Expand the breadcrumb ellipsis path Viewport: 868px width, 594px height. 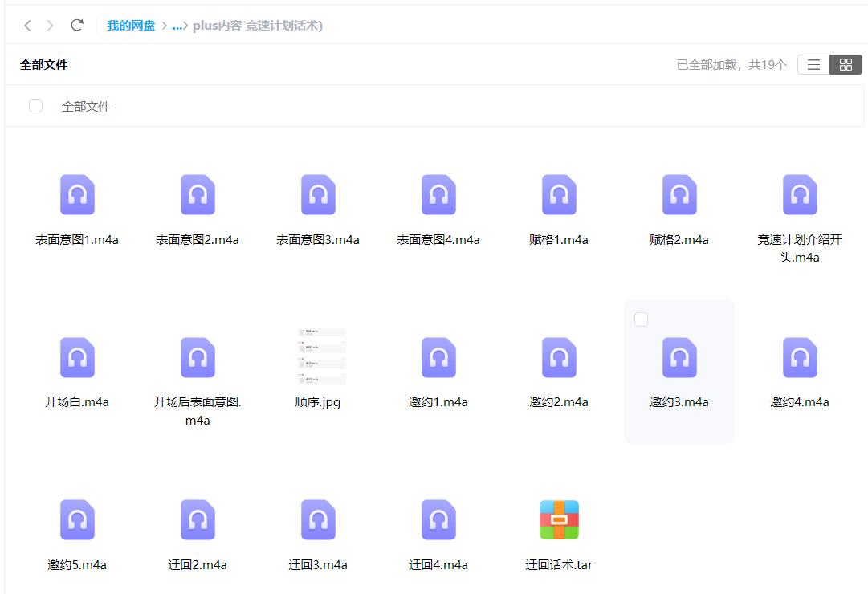[177, 26]
